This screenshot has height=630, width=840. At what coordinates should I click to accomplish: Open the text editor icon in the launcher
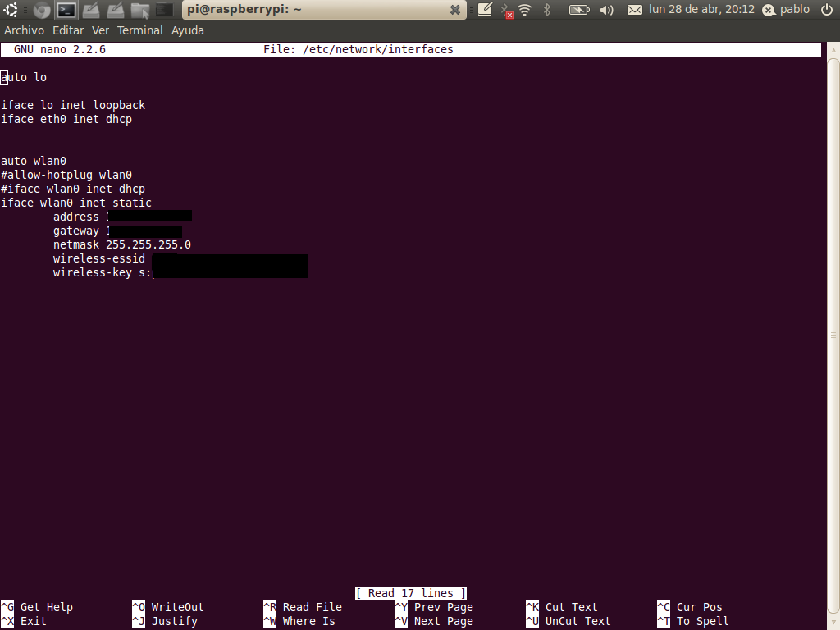coord(92,9)
